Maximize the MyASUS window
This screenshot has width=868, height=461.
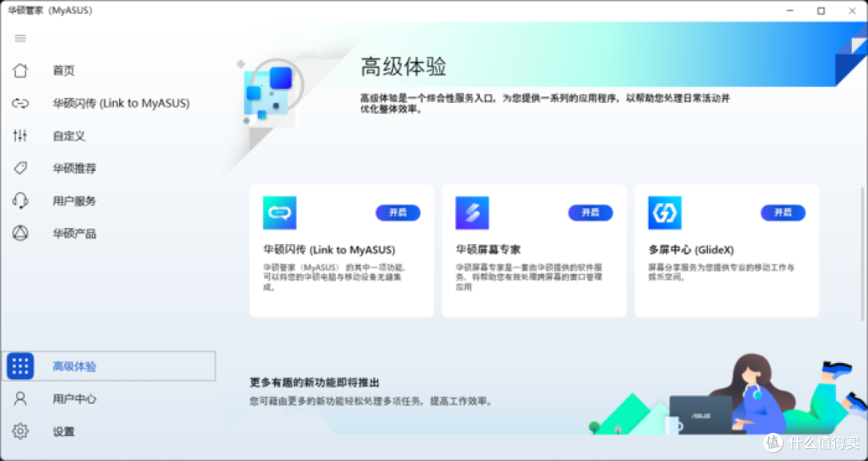[821, 10]
